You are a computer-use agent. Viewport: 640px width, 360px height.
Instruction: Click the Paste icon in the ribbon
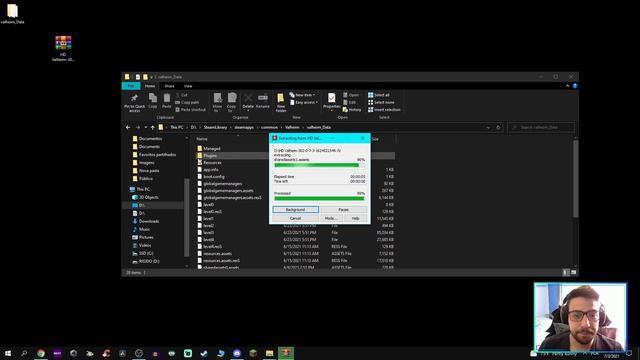(167, 100)
